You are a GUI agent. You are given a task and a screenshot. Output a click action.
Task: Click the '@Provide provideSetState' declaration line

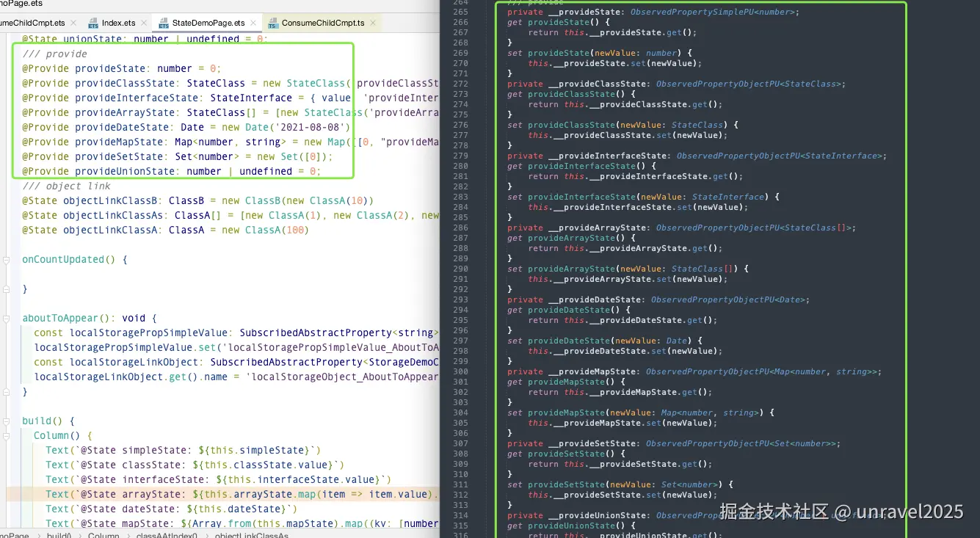click(x=177, y=156)
